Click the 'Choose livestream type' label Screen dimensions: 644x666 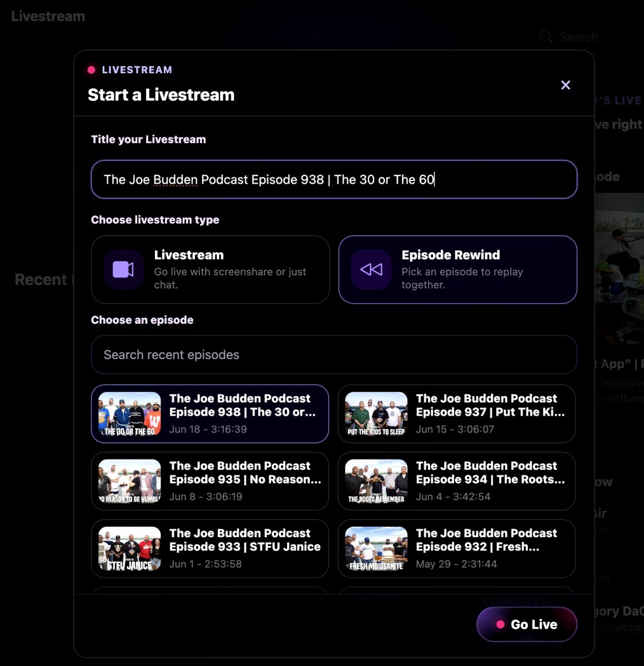155,220
